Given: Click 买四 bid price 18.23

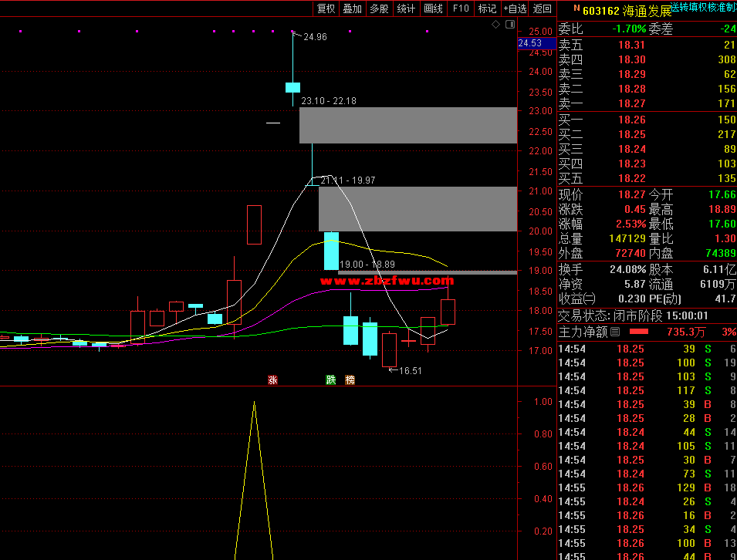Looking at the screenshot, I should coord(632,164).
